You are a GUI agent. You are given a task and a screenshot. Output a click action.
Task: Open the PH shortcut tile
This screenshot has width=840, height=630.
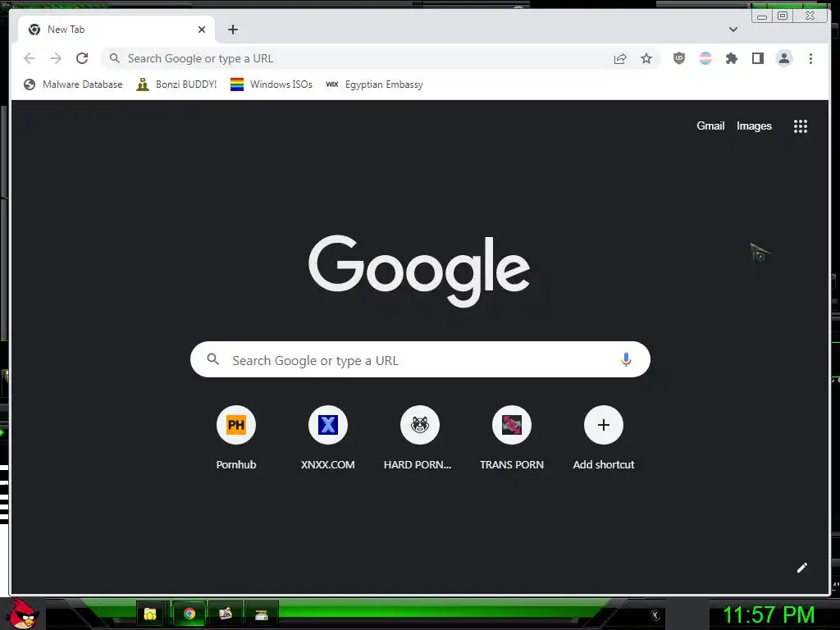pyautogui.click(x=236, y=425)
